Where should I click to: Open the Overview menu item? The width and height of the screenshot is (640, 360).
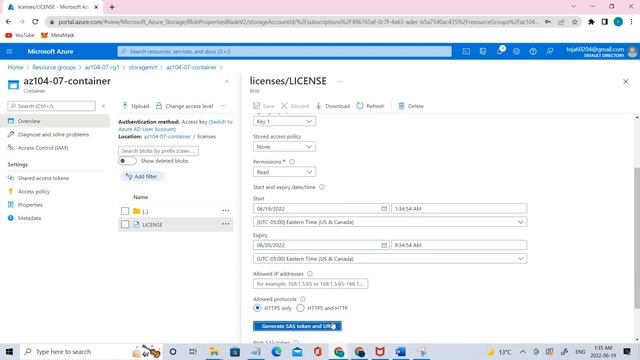click(55, 121)
